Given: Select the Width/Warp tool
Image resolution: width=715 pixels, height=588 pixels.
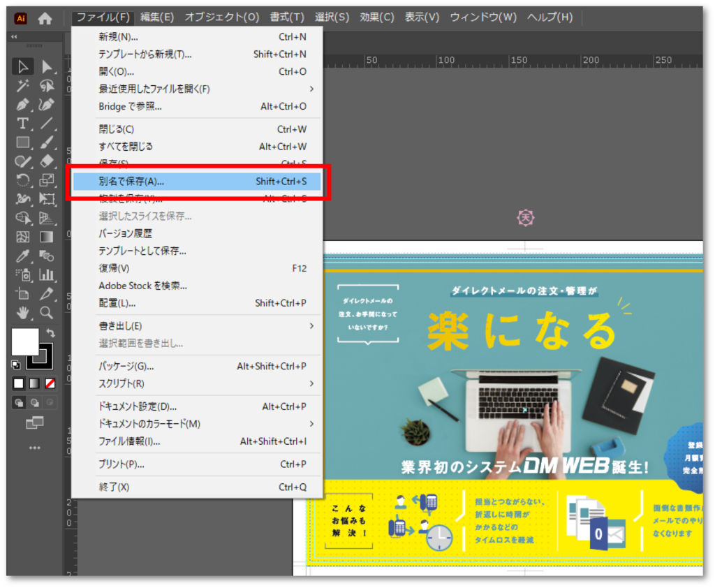Looking at the screenshot, I should click(22, 199).
